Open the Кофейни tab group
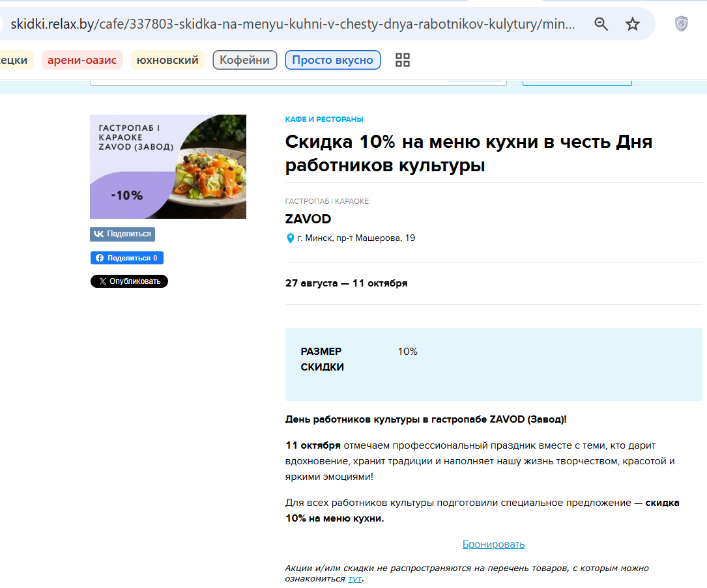 click(245, 60)
